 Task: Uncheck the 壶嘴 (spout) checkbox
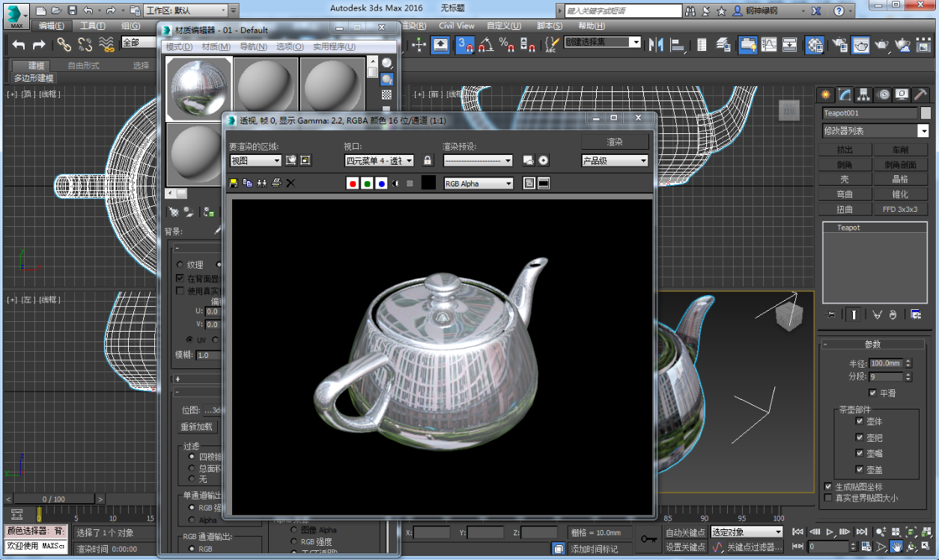(860, 454)
